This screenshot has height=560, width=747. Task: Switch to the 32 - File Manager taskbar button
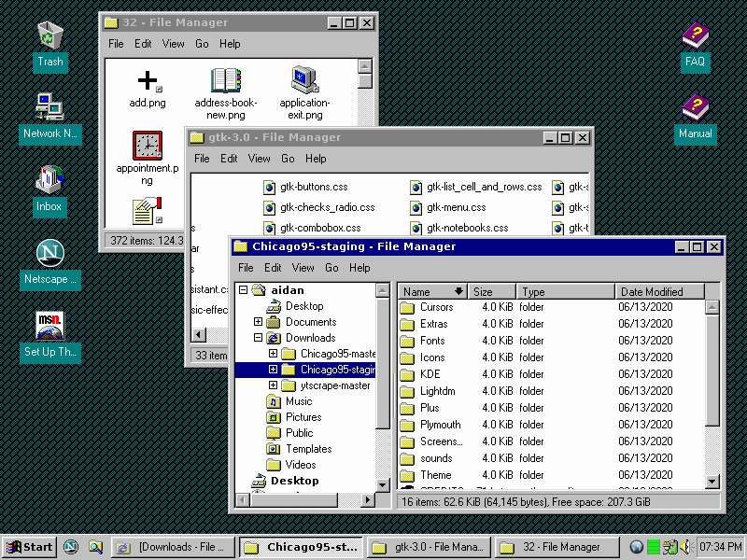click(556, 547)
